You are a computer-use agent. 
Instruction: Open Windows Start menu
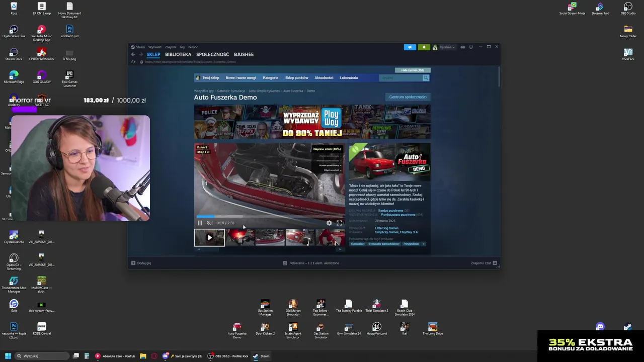[8, 356]
